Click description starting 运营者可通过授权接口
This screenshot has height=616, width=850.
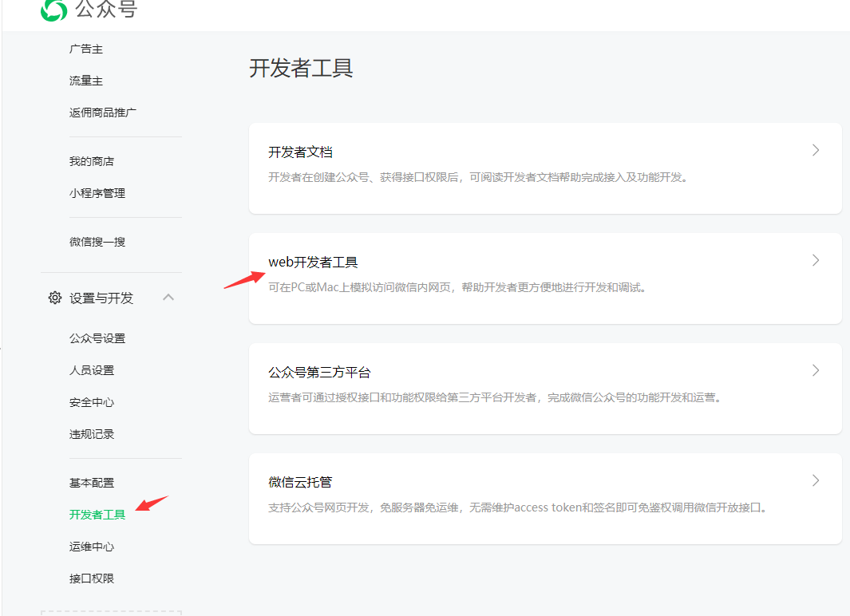[x=496, y=397]
